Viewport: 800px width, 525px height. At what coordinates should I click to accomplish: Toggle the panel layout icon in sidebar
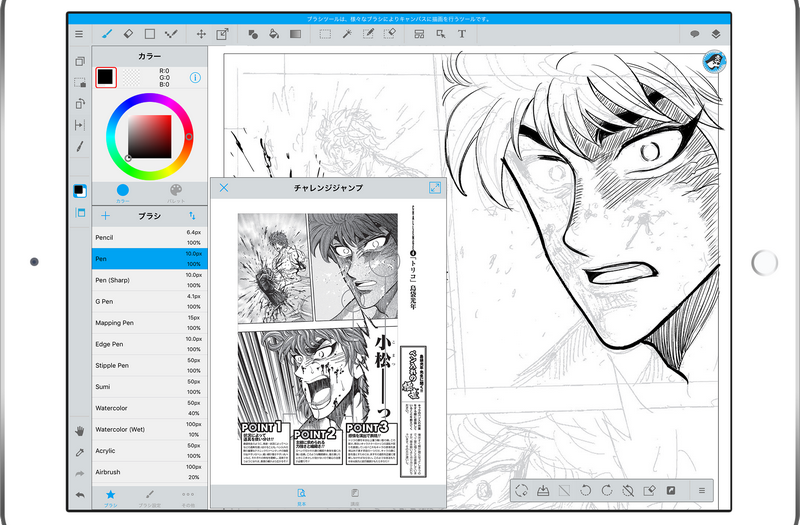[80, 213]
